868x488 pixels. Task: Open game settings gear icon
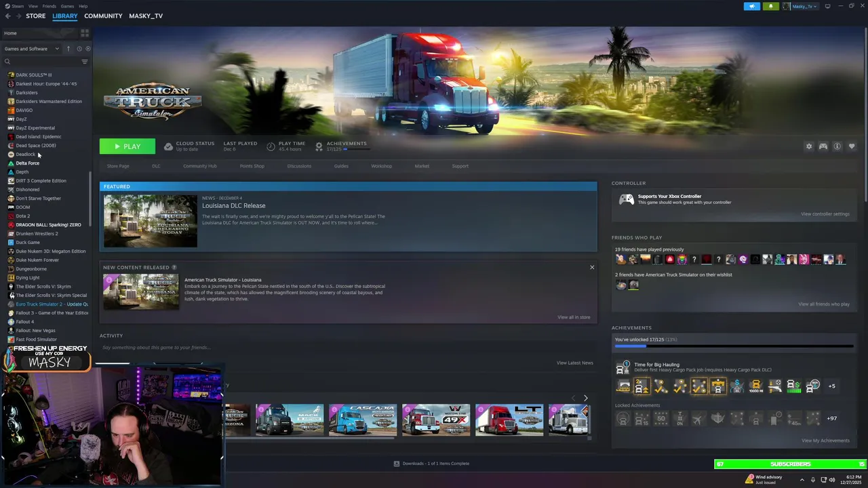coord(808,146)
